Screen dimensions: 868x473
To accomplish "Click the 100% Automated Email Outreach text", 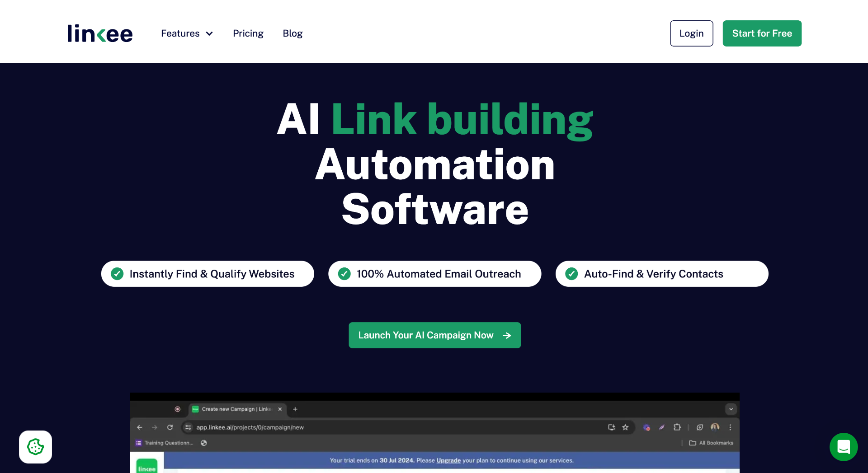I will point(439,274).
